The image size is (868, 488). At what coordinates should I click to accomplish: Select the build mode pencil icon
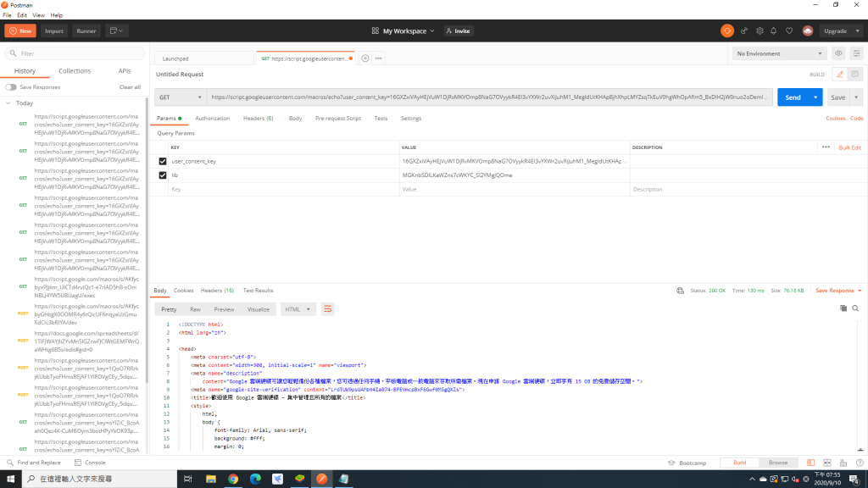(840, 75)
